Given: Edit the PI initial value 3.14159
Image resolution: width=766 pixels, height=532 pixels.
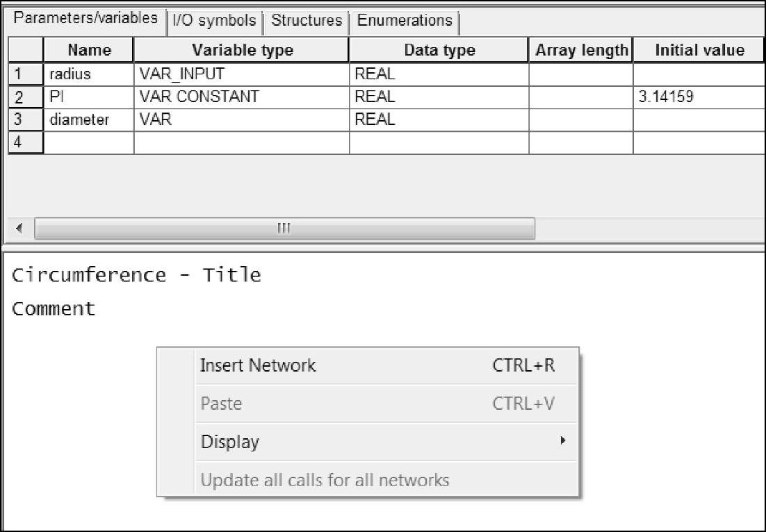Looking at the screenshot, I should point(699,97).
